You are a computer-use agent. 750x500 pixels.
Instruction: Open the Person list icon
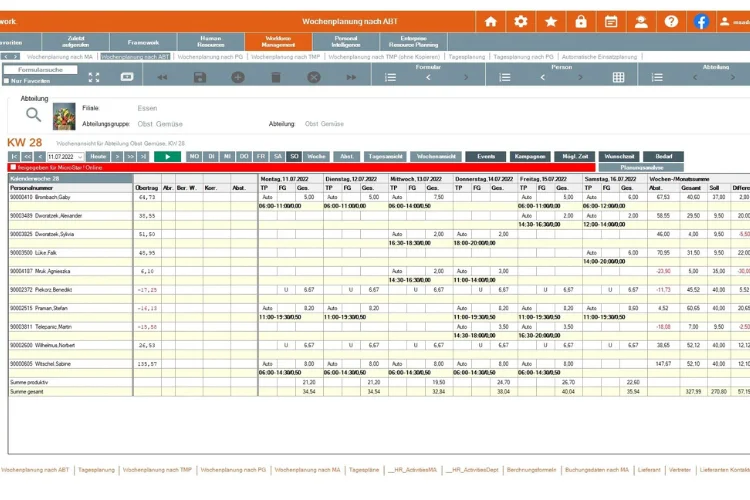[505, 78]
